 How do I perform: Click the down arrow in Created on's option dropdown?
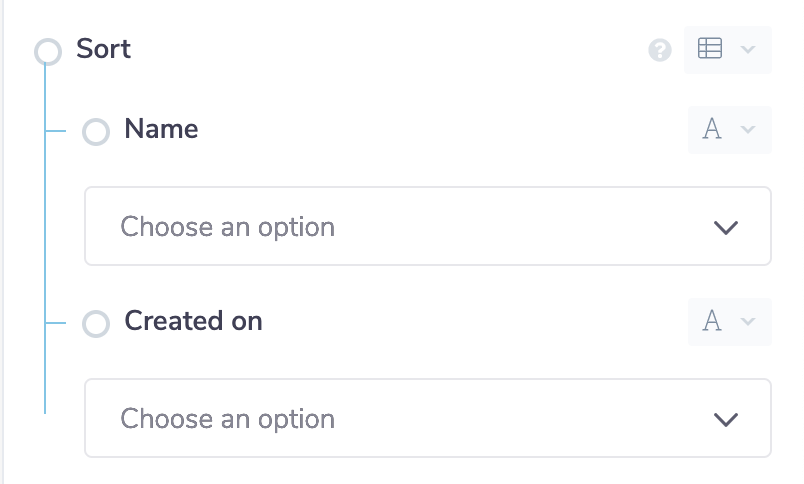[x=726, y=419]
